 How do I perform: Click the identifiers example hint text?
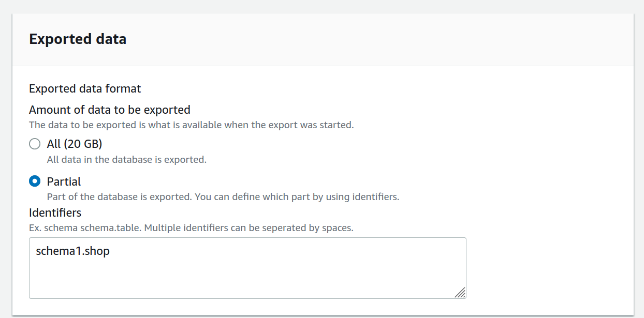(191, 228)
